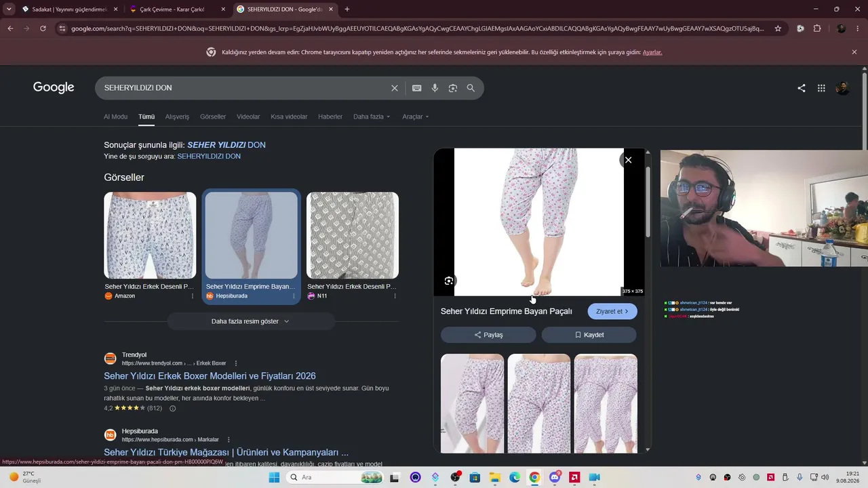Open the Windows Start menu

tap(274, 477)
